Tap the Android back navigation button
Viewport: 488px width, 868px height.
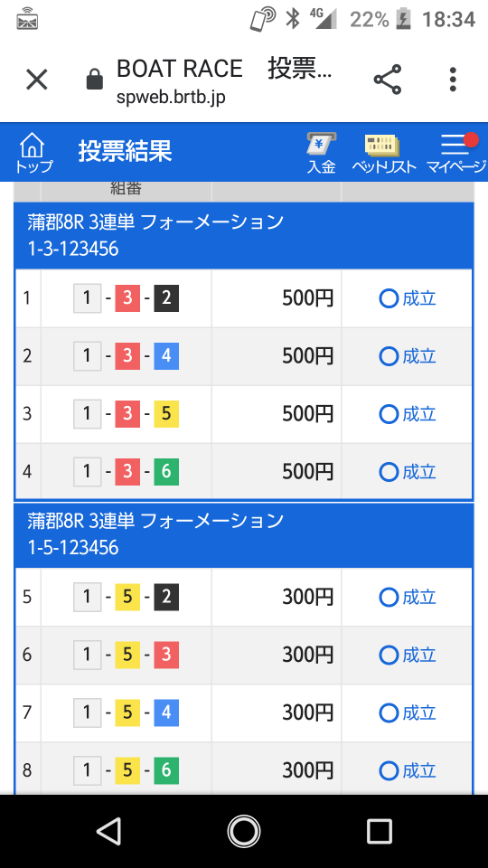pos(109,831)
